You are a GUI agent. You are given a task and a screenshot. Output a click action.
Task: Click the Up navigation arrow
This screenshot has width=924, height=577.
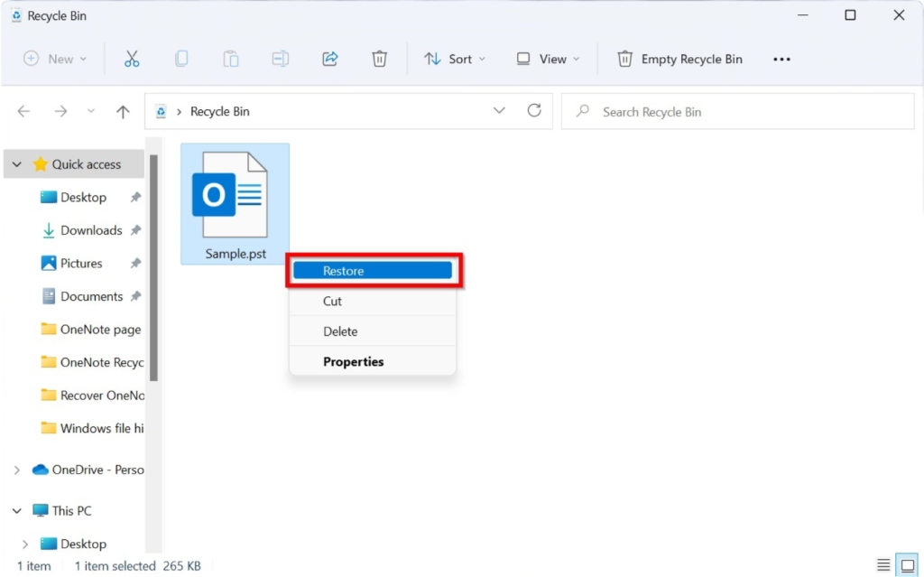pos(123,111)
